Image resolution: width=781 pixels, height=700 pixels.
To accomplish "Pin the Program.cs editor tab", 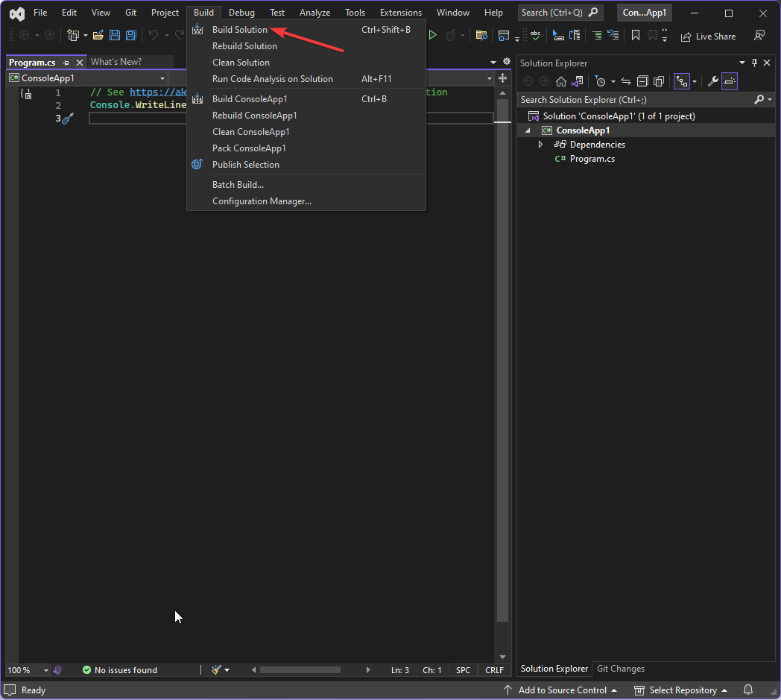I will coord(67,63).
